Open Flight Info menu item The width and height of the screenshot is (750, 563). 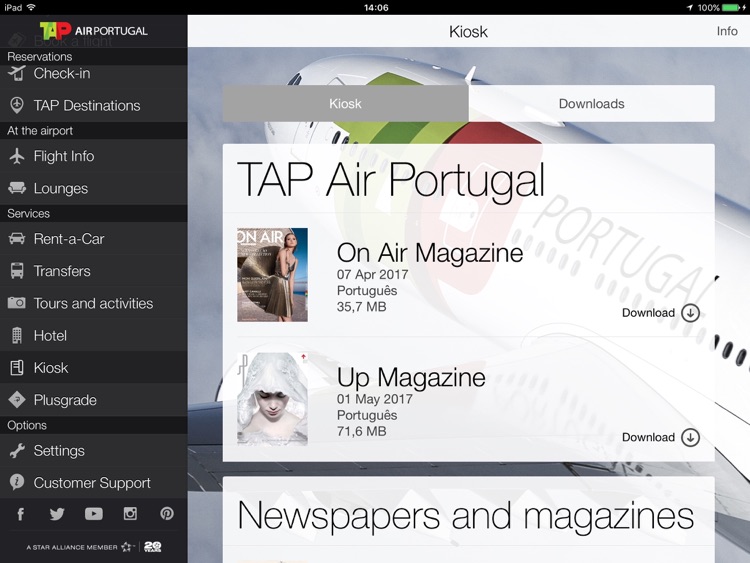pyautogui.click(x=94, y=156)
